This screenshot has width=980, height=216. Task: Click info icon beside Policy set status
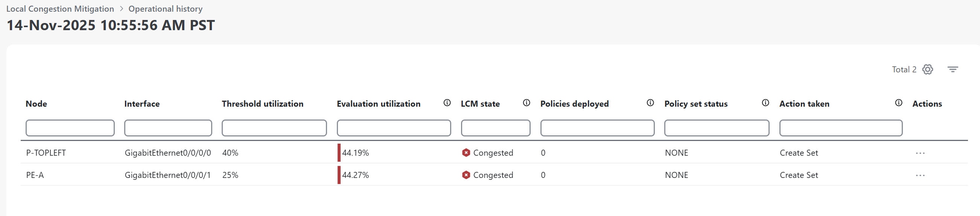click(x=765, y=103)
